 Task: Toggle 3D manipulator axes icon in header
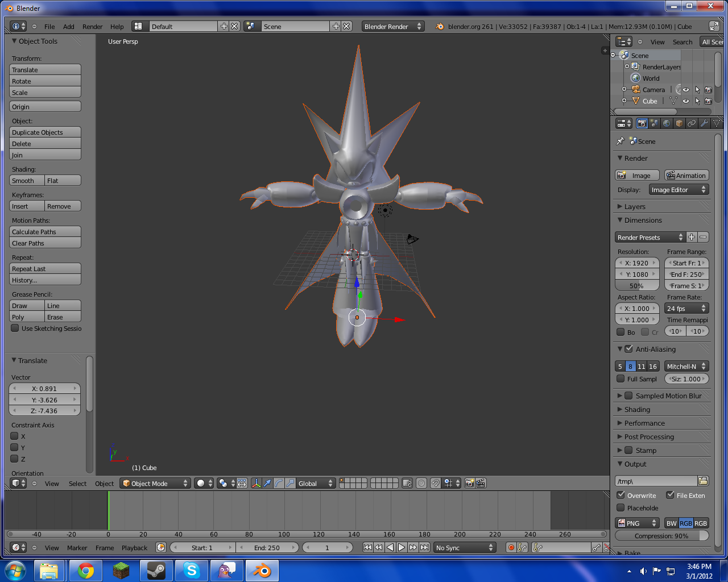pyautogui.click(x=256, y=483)
